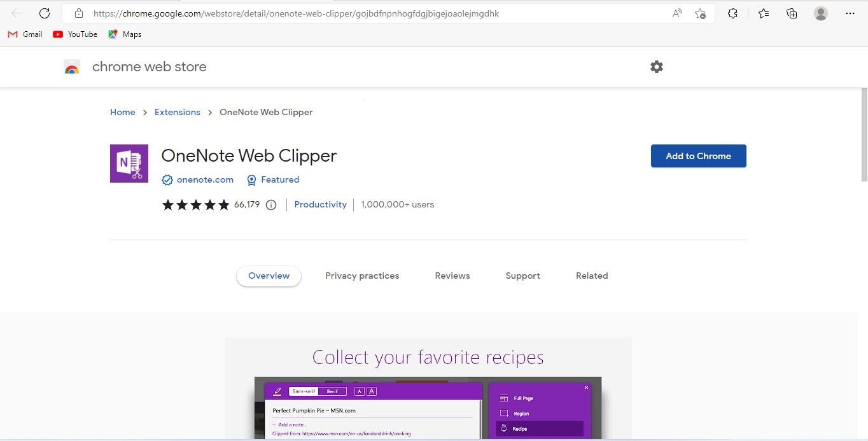Image resolution: width=868 pixels, height=441 pixels.
Task: Open Maps bookmark
Action: pyautogui.click(x=125, y=34)
